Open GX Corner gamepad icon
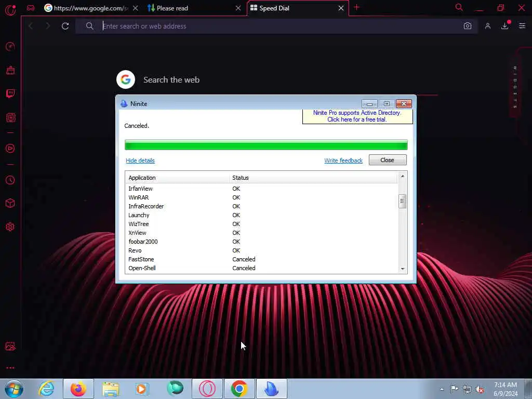The height and width of the screenshot is (399, 532). (31, 8)
